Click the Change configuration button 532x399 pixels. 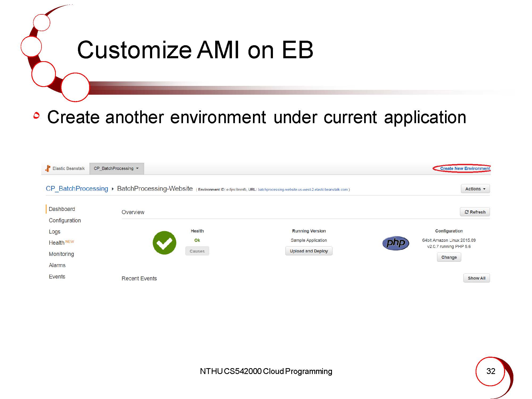coord(449,257)
